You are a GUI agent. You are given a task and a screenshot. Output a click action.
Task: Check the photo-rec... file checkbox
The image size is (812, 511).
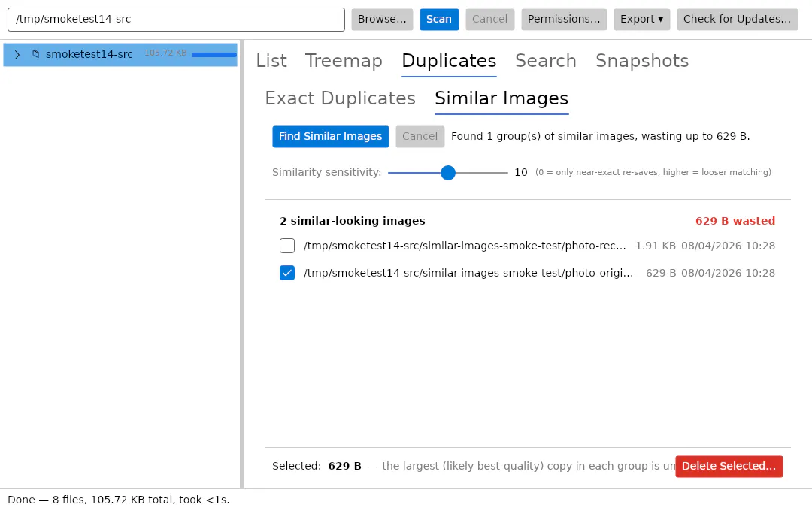point(287,246)
